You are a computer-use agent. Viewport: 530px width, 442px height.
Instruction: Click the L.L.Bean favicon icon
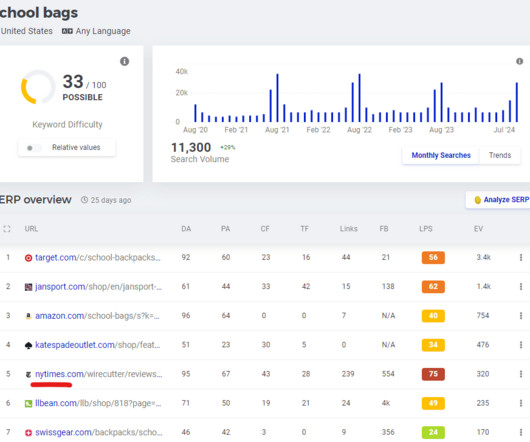coord(28,403)
